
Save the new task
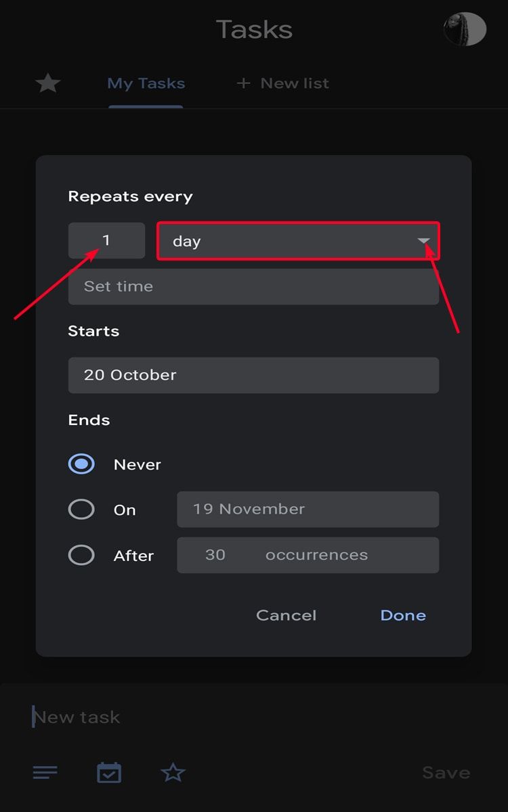click(x=446, y=772)
